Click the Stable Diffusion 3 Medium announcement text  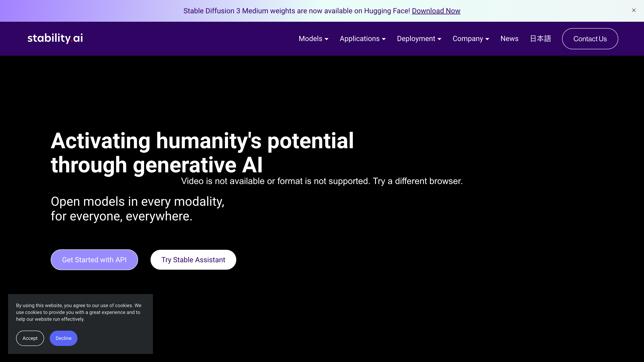297,11
